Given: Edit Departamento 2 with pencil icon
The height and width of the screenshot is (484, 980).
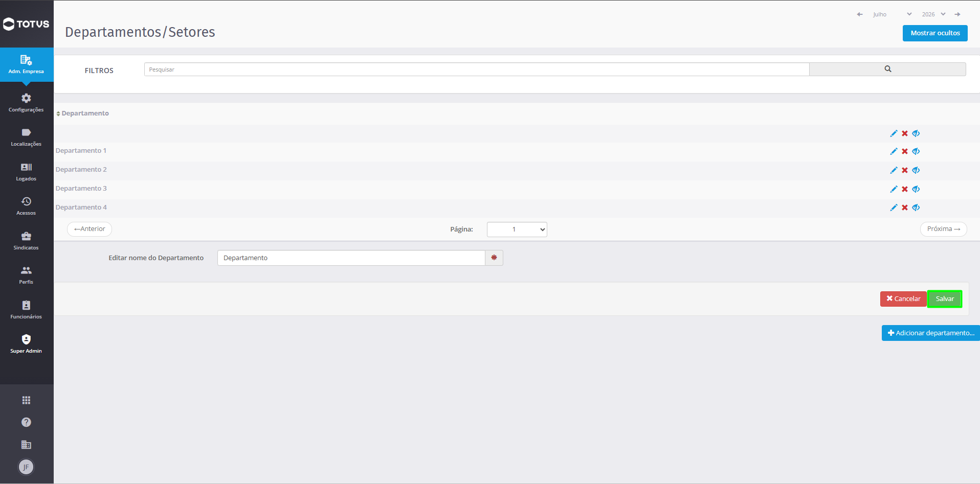Looking at the screenshot, I should pyautogui.click(x=894, y=170).
